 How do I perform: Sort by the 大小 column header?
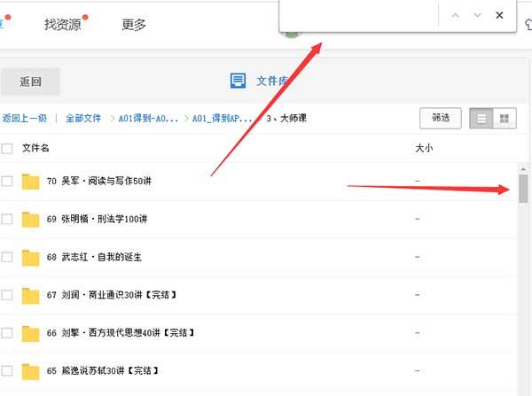pyautogui.click(x=424, y=148)
